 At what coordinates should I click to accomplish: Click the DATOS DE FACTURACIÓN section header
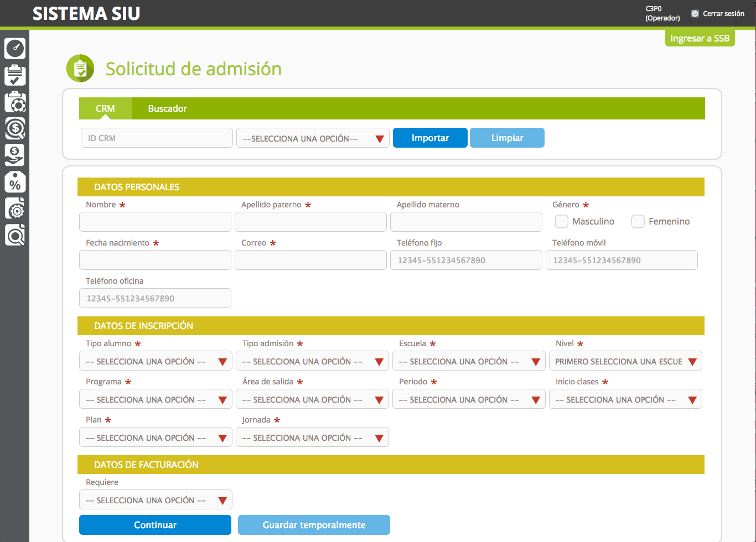click(391, 465)
